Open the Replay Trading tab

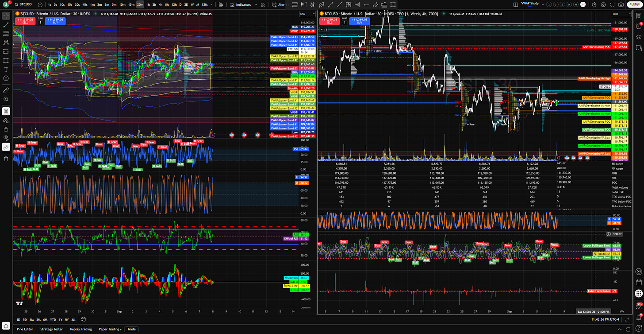[81, 329]
